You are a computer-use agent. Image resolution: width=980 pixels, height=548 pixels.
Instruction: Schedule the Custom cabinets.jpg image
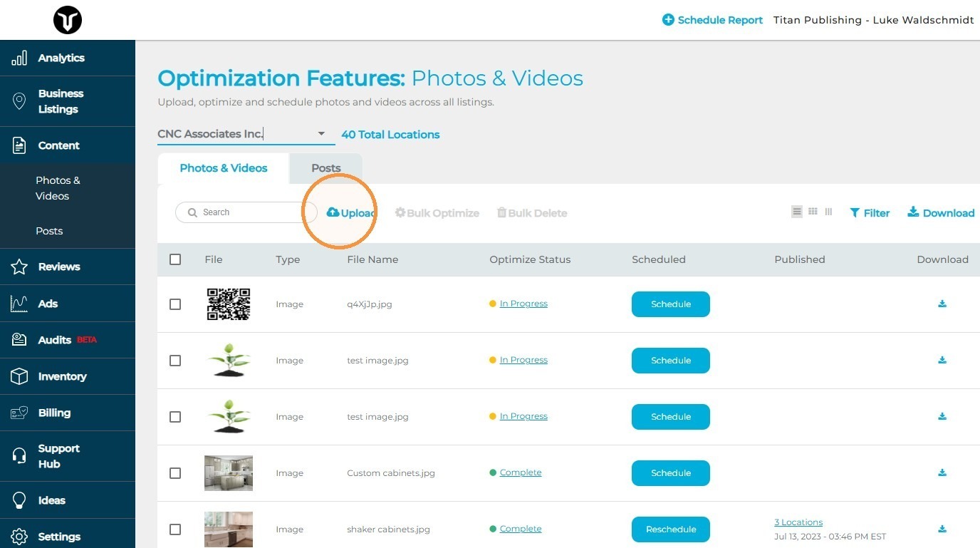coord(671,473)
